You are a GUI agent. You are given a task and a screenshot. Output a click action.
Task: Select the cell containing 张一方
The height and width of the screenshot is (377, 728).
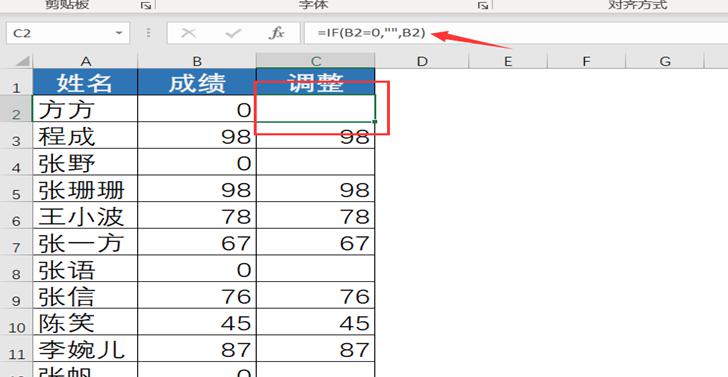(85, 242)
